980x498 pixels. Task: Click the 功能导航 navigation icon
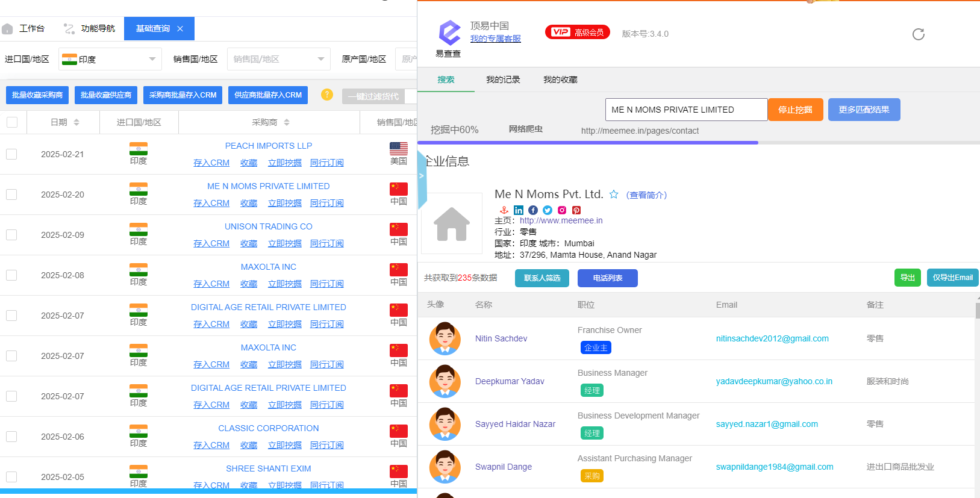tap(69, 29)
